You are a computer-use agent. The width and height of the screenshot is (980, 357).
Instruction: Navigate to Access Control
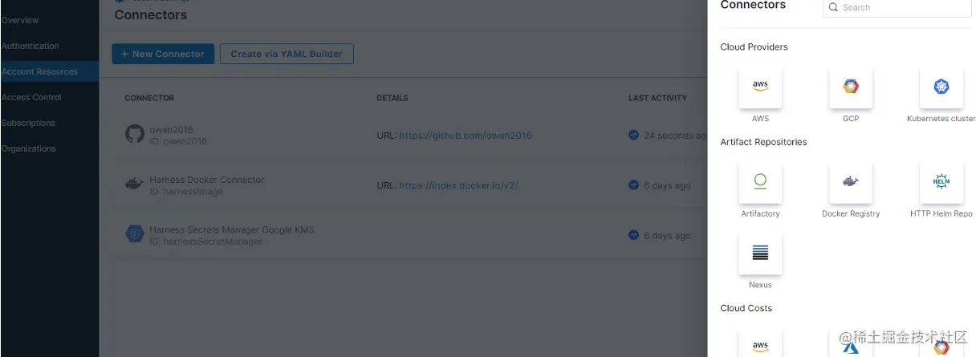click(x=32, y=97)
